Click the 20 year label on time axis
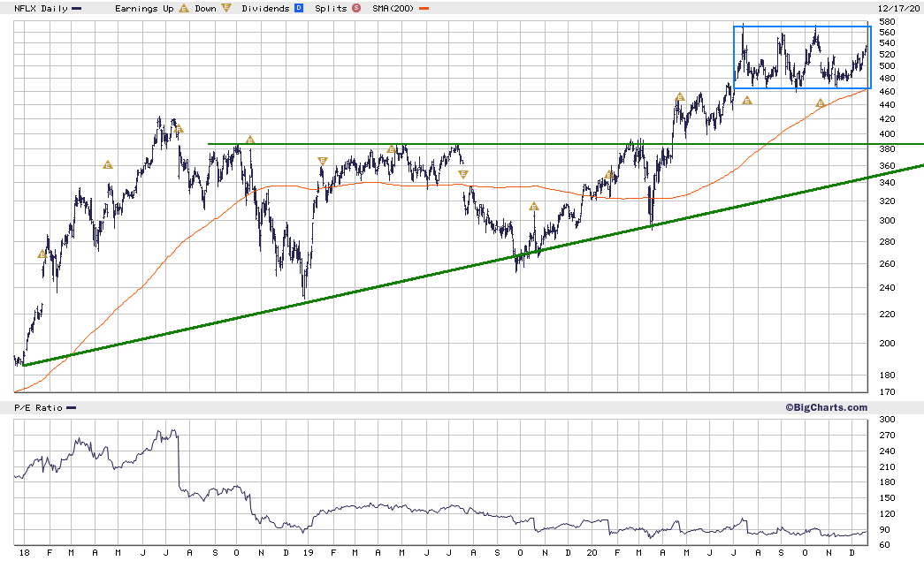 click(592, 553)
